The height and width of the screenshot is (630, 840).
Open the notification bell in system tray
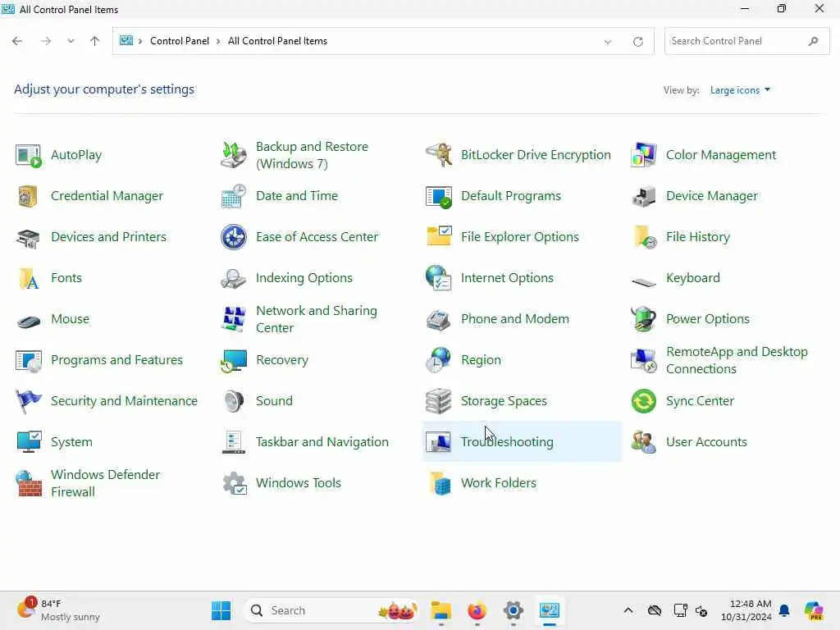784,610
